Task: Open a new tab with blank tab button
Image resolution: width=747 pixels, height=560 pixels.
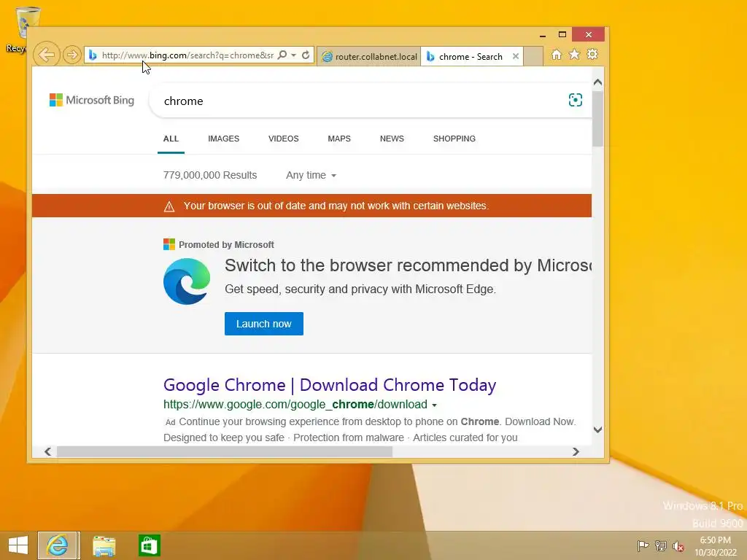Action: [x=533, y=56]
